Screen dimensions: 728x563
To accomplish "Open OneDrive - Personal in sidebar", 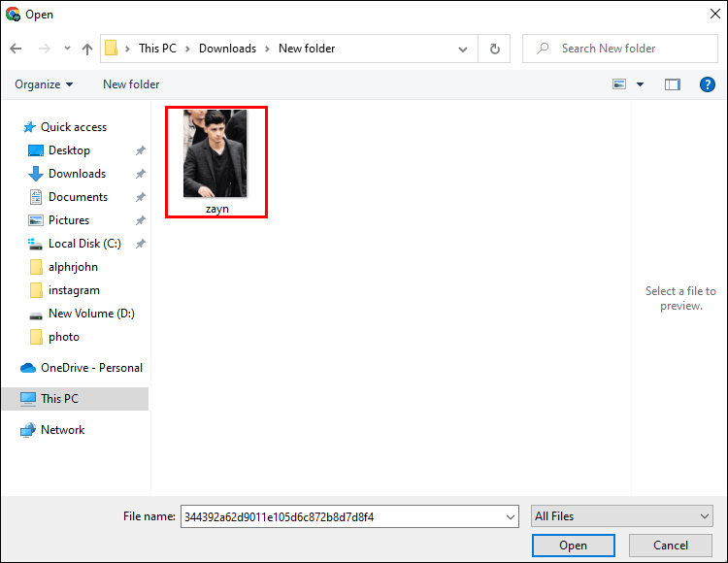I will click(91, 368).
